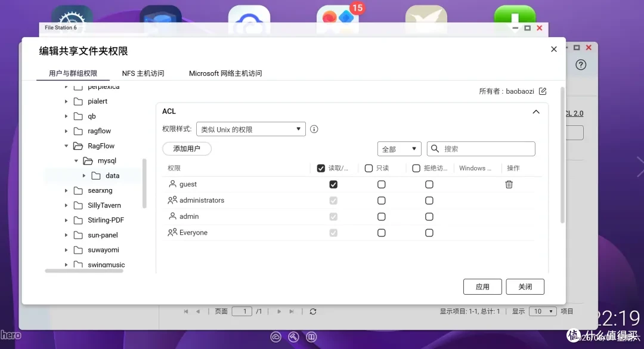Collapse the RagFlow folder tree arrow
The height and width of the screenshot is (349, 644).
(66, 146)
